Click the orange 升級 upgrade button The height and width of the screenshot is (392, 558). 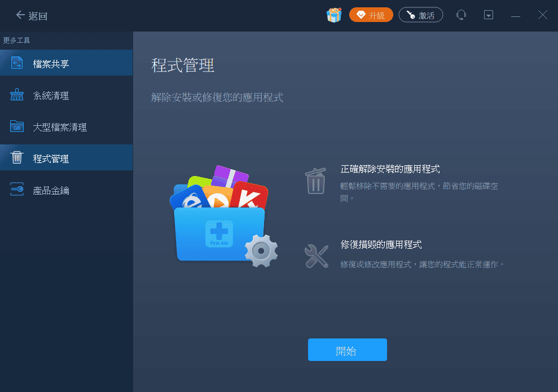(x=371, y=15)
